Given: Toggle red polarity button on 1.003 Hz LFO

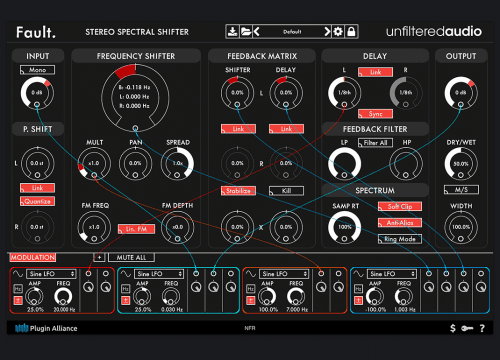Looking at the screenshot, I should tap(358, 300).
